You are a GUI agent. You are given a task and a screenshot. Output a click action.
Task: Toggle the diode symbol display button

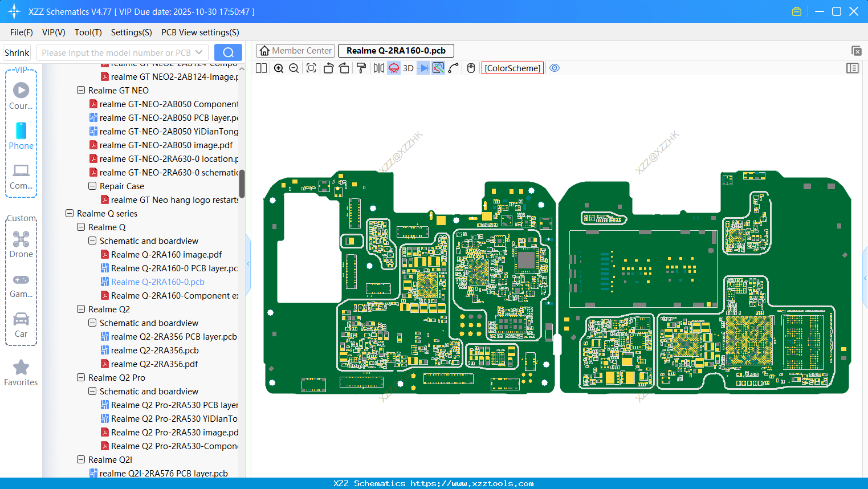423,68
